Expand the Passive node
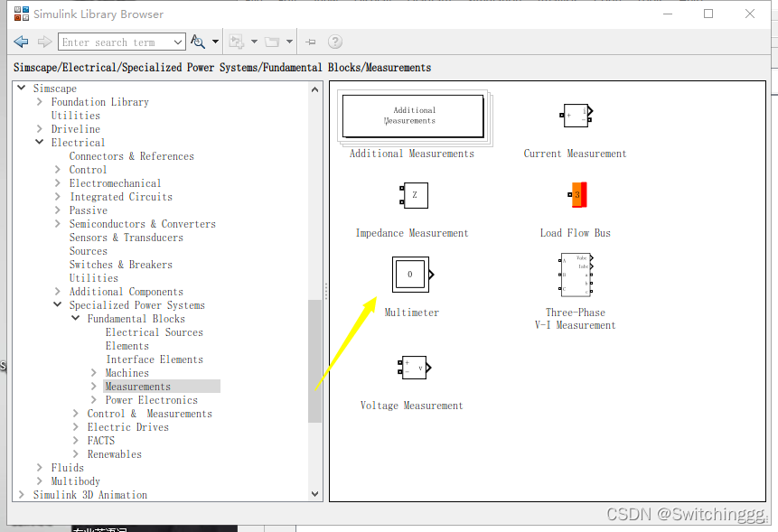The height and width of the screenshot is (532, 778). tap(58, 210)
